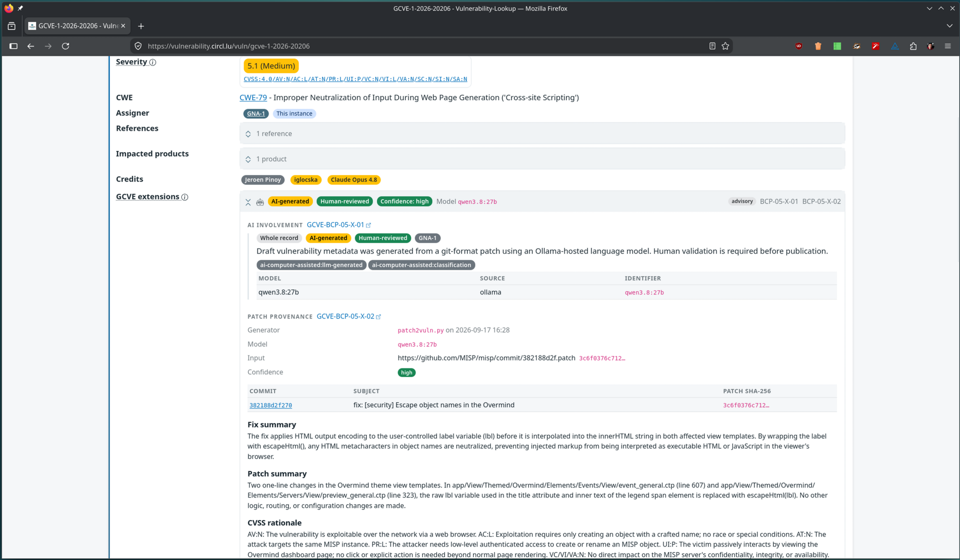Screen dimensions: 960x560
Task: Click the ollama source cell
Action: pyautogui.click(x=490, y=292)
